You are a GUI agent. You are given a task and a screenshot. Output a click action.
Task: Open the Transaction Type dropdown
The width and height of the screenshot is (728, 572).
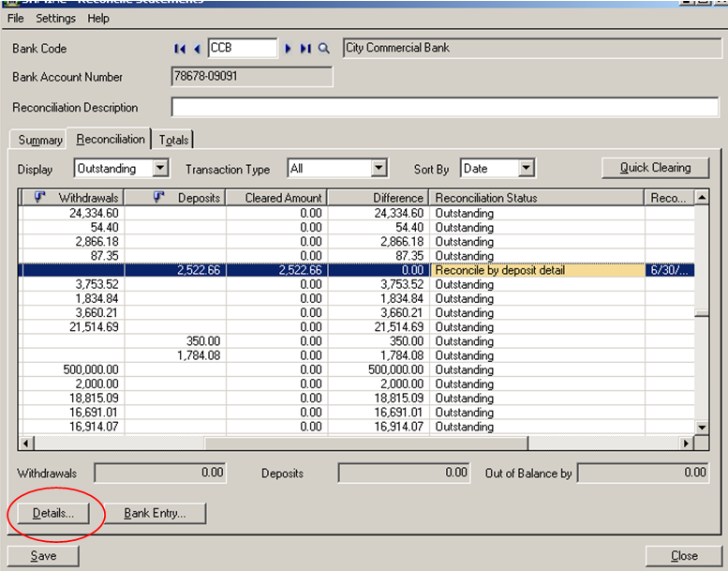(x=379, y=168)
